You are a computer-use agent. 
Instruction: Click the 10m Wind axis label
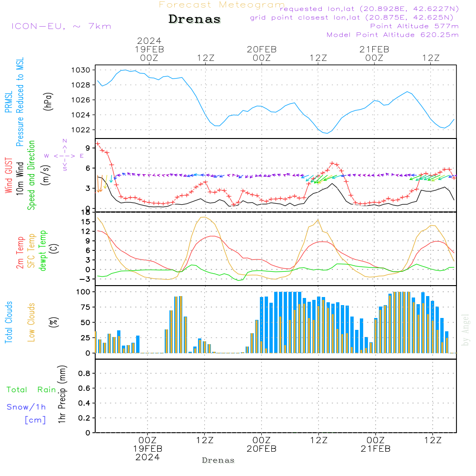20,178
